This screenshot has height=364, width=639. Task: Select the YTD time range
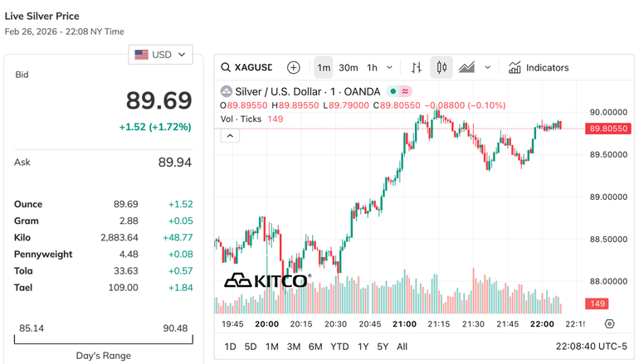(x=339, y=347)
